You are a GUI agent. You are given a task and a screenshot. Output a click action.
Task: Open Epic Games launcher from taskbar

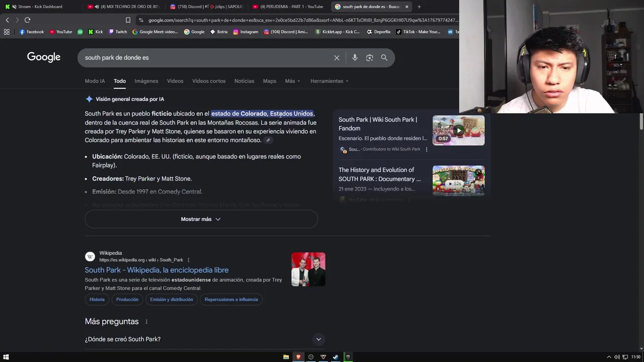tap(348, 357)
